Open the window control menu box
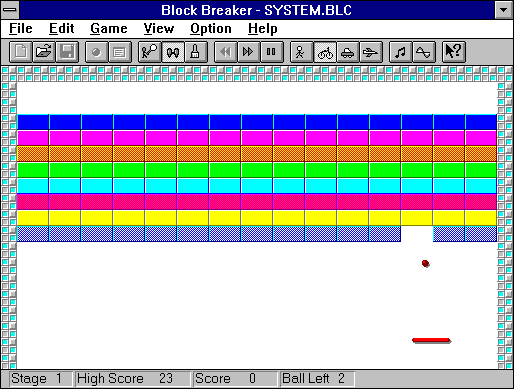This screenshot has width=514, height=389. click(10, 10)
